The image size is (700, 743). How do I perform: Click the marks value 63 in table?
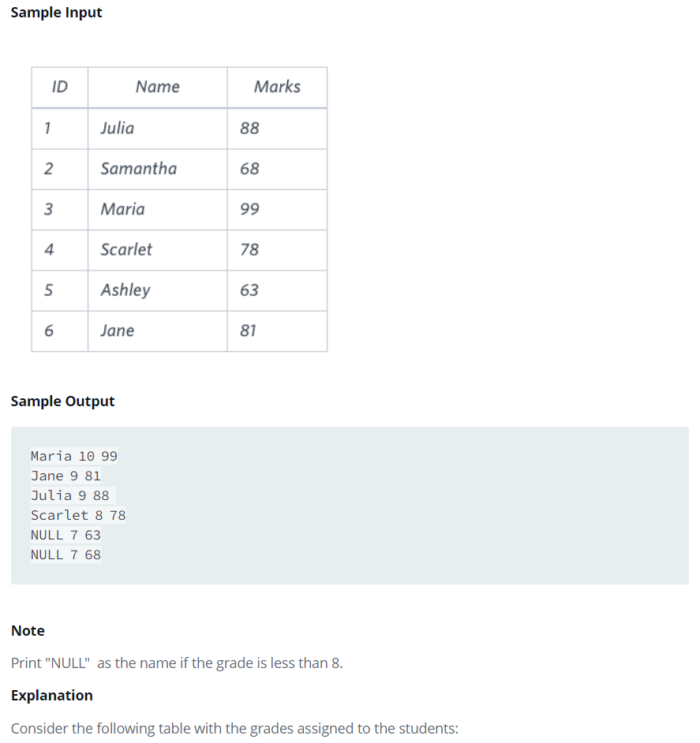coord(277,290)
